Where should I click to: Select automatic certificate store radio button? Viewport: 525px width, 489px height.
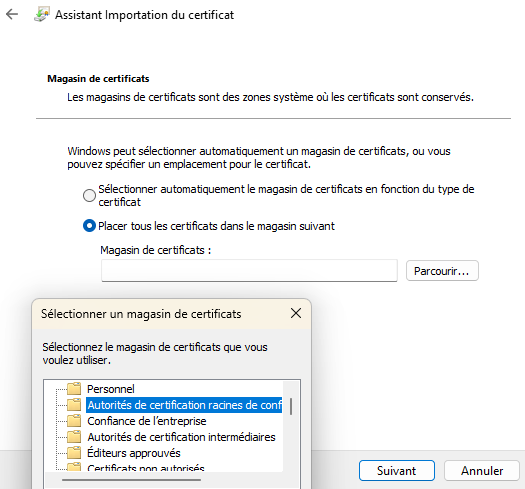(x=89, y=196)
